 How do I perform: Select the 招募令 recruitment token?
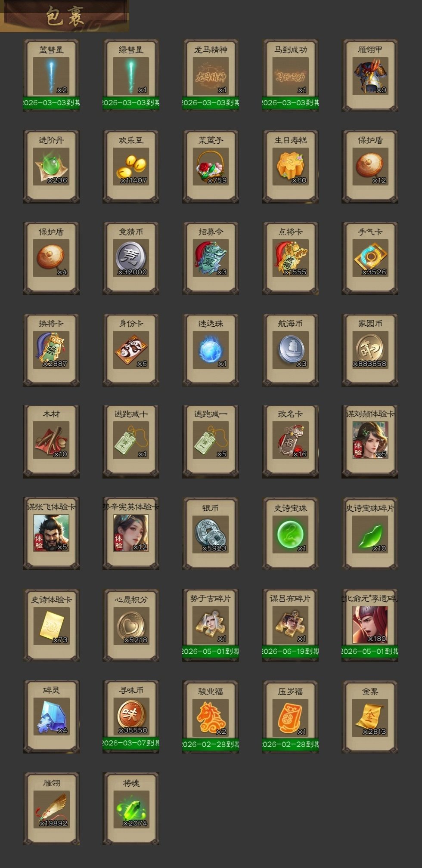click(211, 259)
